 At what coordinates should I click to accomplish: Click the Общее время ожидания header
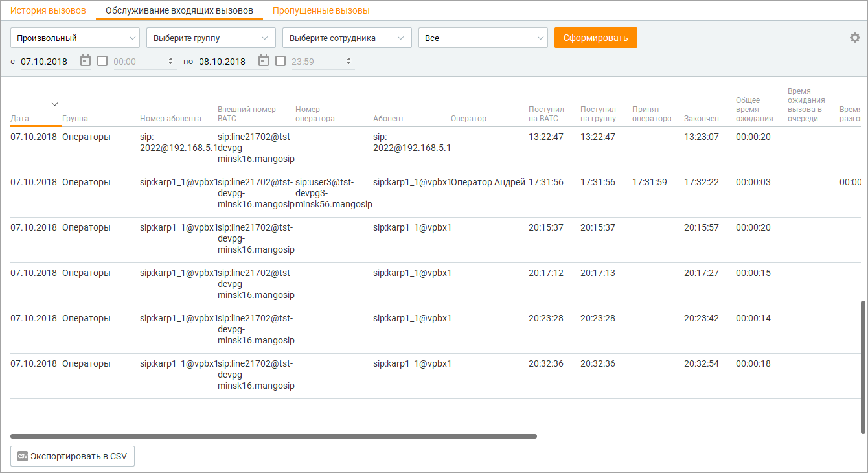755,110
